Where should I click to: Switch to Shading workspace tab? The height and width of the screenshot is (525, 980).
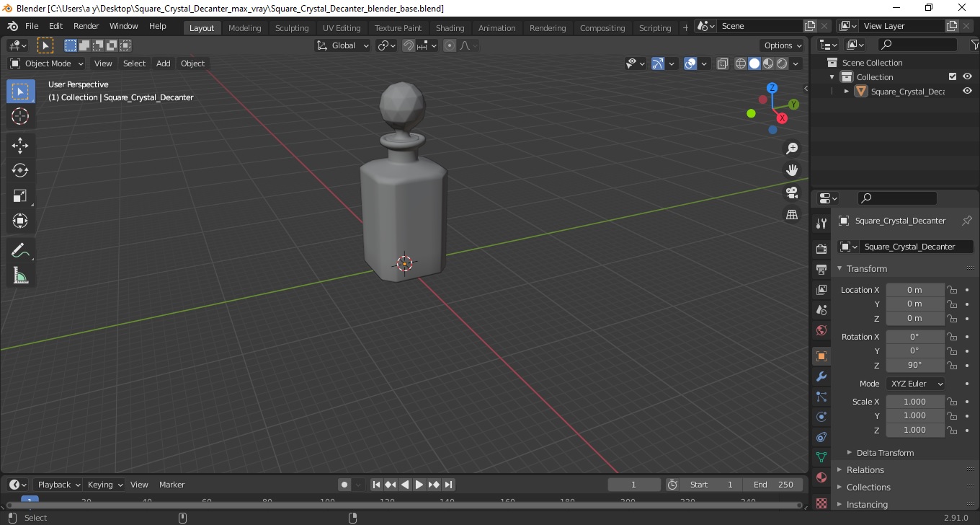pos(450,28)
